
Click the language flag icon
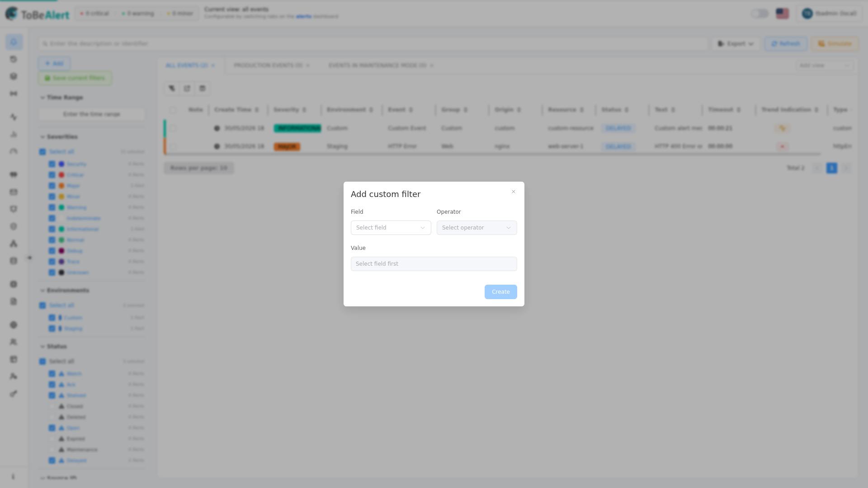click(782, 14)
